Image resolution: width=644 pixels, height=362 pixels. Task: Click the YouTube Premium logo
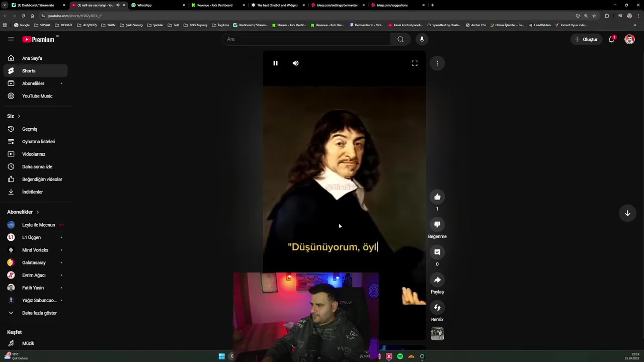(x=39, y=39)
